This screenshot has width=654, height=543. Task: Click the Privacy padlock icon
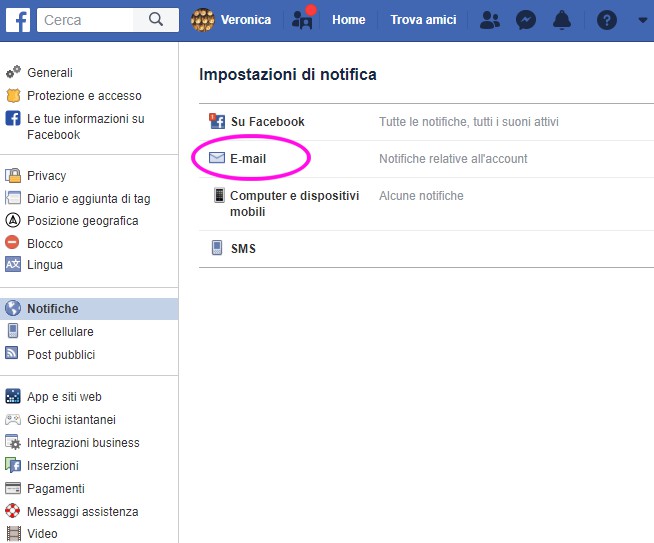[x=13, y=175]
